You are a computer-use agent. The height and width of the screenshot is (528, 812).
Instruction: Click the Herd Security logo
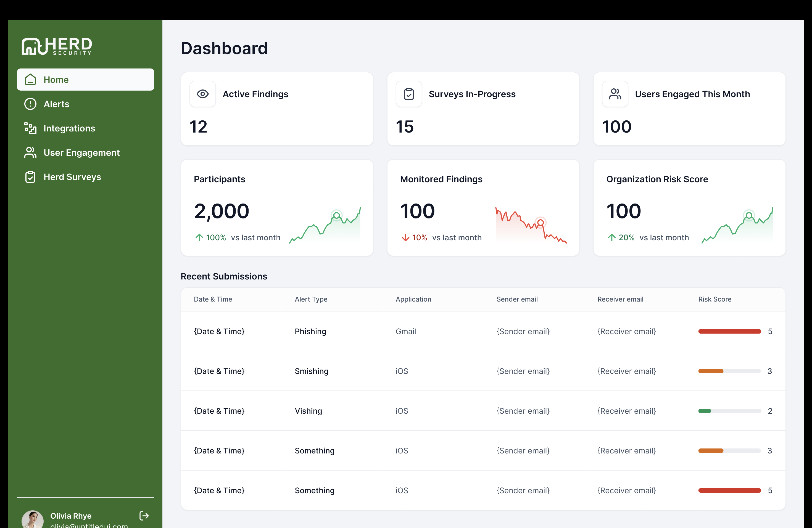(x=57, y=46)
